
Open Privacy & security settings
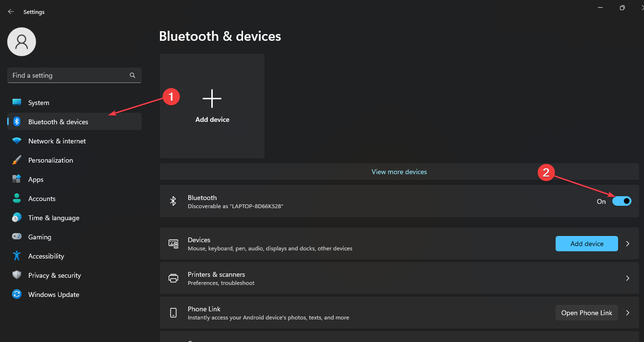coord(74,275)
